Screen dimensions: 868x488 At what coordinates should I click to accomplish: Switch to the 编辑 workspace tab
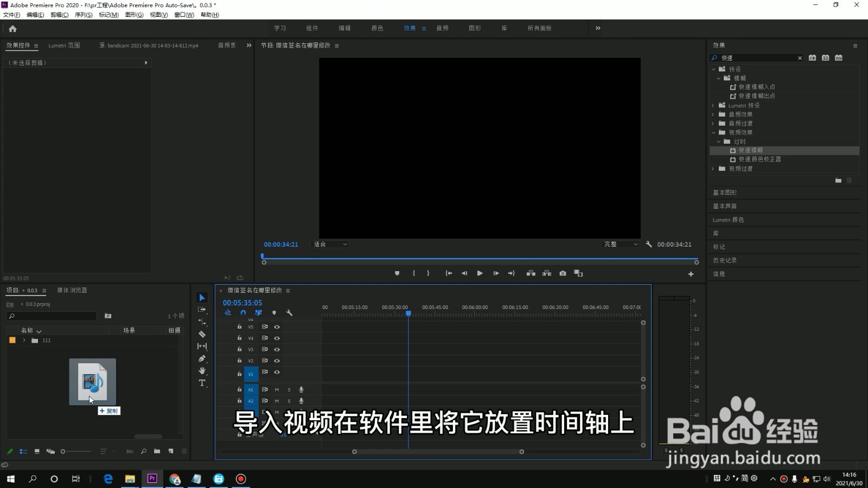click(x=344, y=28)
